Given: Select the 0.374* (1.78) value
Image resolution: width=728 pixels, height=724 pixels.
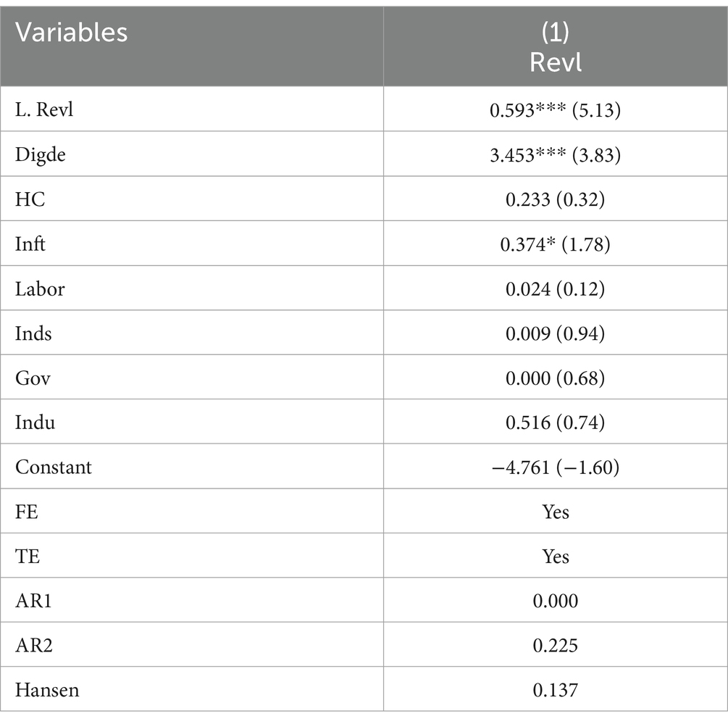Looking at the screenshot, I should [x=556, y=244].
